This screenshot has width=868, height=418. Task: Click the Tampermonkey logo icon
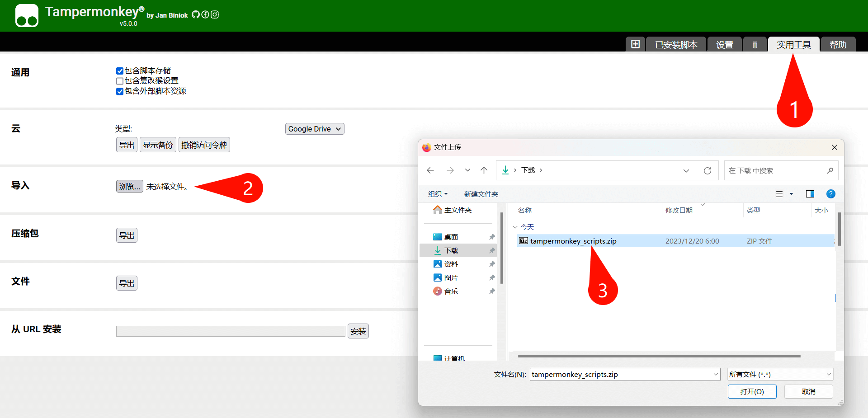[x=27, y=16]
